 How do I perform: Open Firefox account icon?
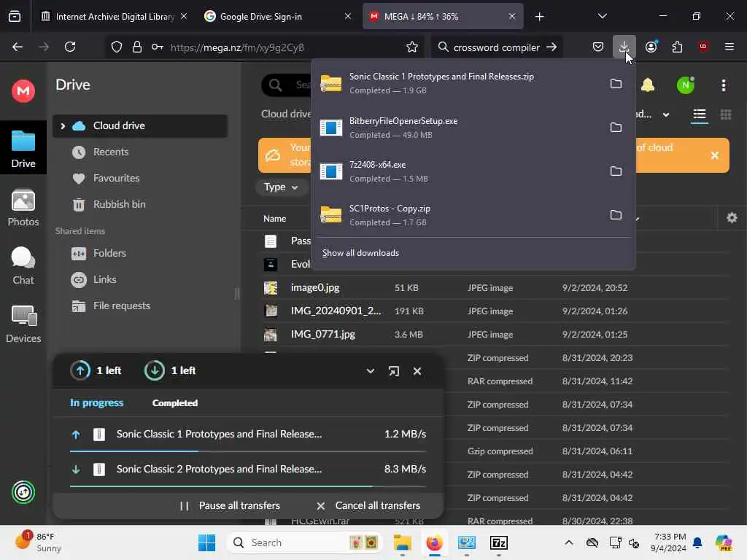[x=651, y=47]
